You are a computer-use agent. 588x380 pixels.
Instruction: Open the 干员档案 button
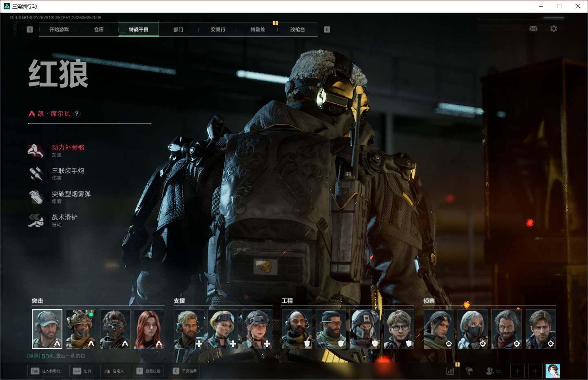185,371
